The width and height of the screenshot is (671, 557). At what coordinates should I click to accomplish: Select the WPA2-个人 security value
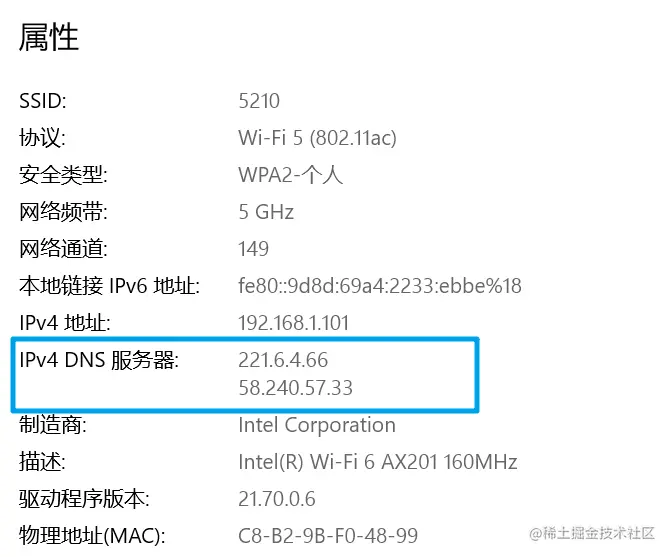click(x=291, y=175)
